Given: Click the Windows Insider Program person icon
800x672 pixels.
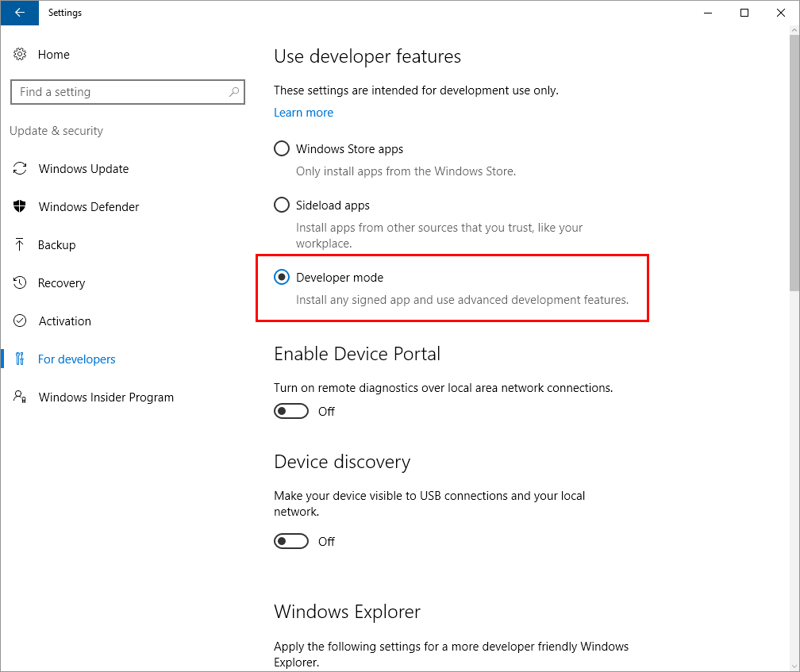Looking at the screenshot, I should 21,397.
